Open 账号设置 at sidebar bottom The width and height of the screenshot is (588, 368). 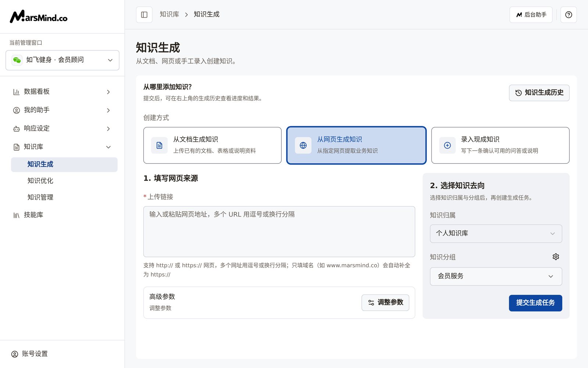coord(62,354)
